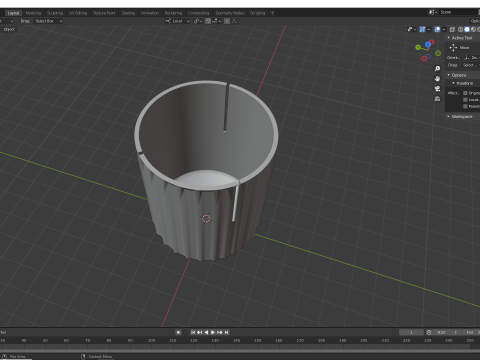Toggle proportional editing icon
The image size is (480, 360).
tap(227, 21)
